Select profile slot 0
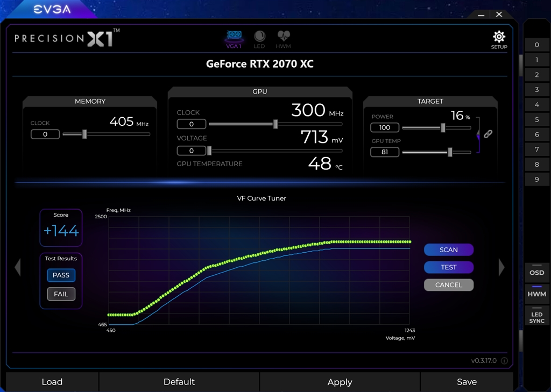 pos(536,45)
